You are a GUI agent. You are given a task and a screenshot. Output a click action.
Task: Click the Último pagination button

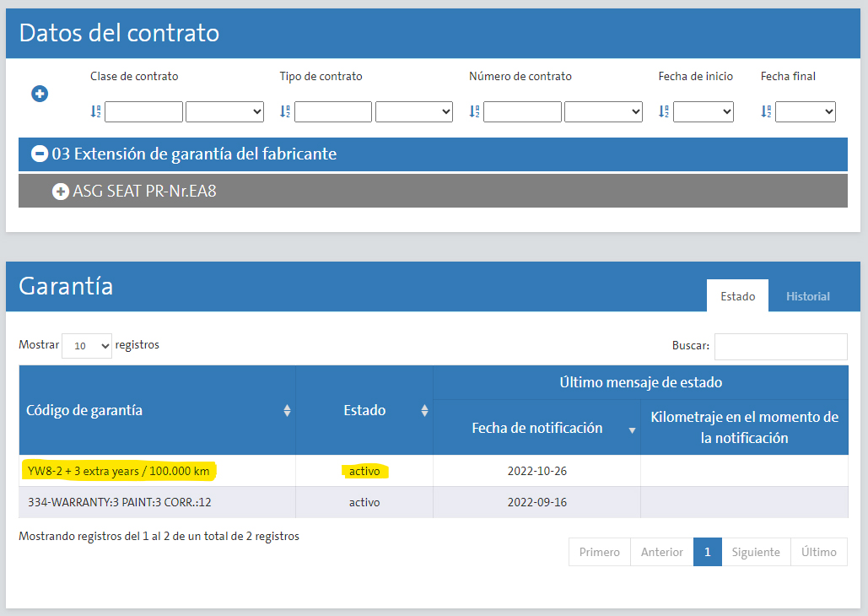tap(818, 552)
